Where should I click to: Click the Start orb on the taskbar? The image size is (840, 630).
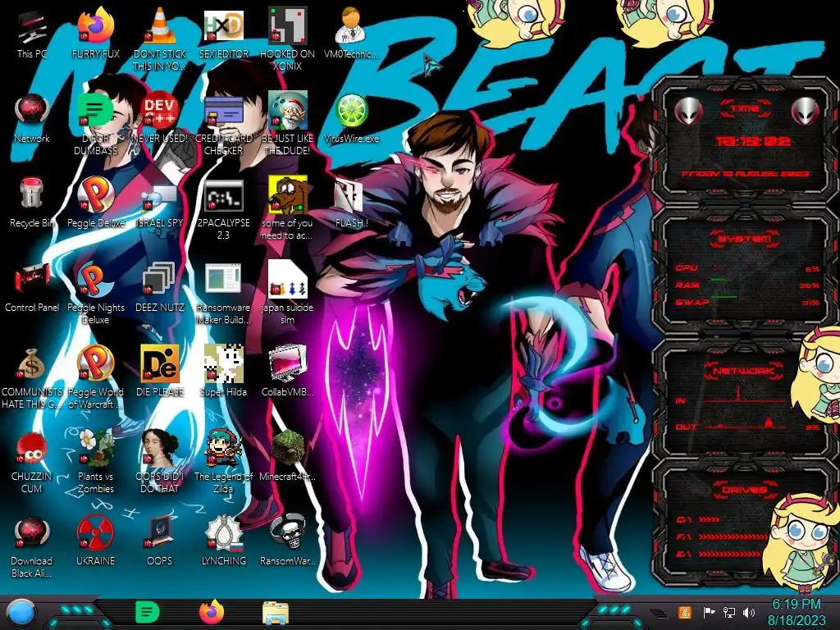(x=21, y=613)
